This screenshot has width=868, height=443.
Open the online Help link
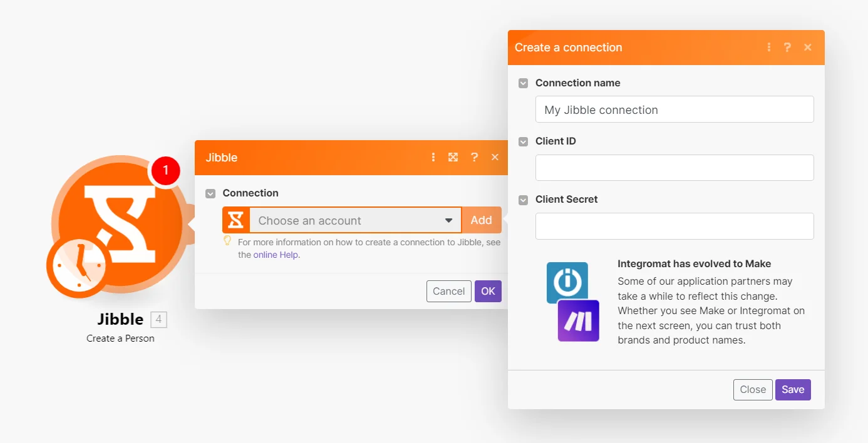[276, 255]
